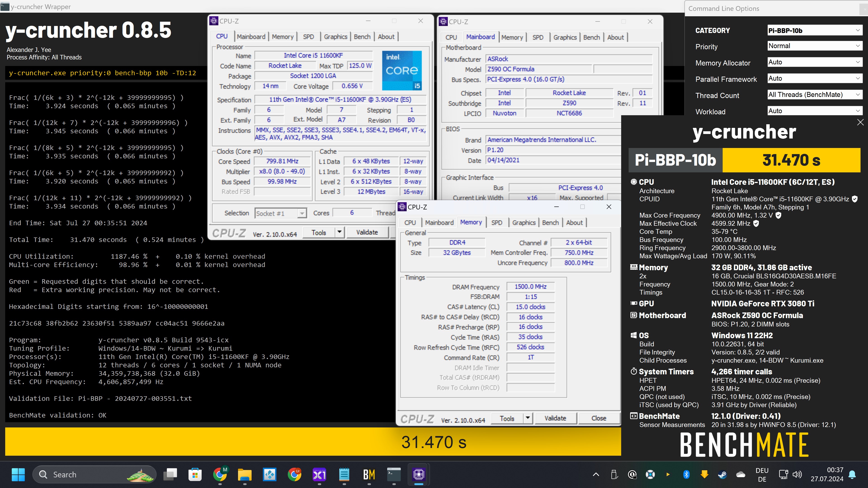Click the yellow download arrow tray icon

(704, 474)
